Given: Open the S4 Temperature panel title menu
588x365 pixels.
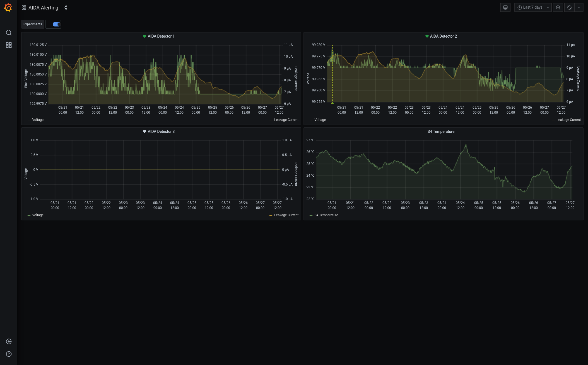Looking at the screenshot, I should click(x=441, y=132).
